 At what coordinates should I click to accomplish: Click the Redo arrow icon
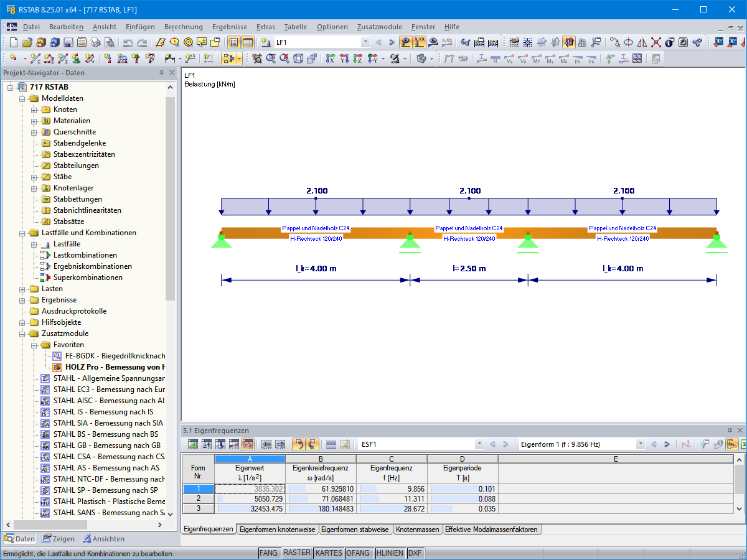coord(142,42)
